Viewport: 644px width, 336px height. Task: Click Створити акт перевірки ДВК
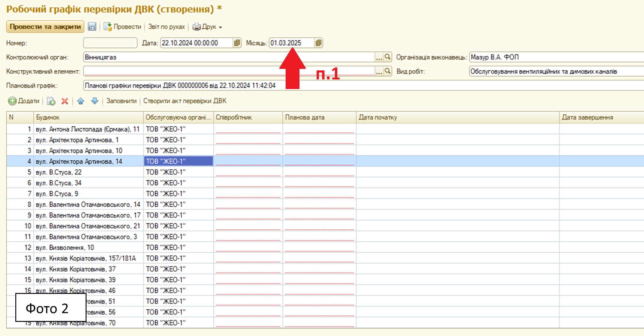(185, 101)
